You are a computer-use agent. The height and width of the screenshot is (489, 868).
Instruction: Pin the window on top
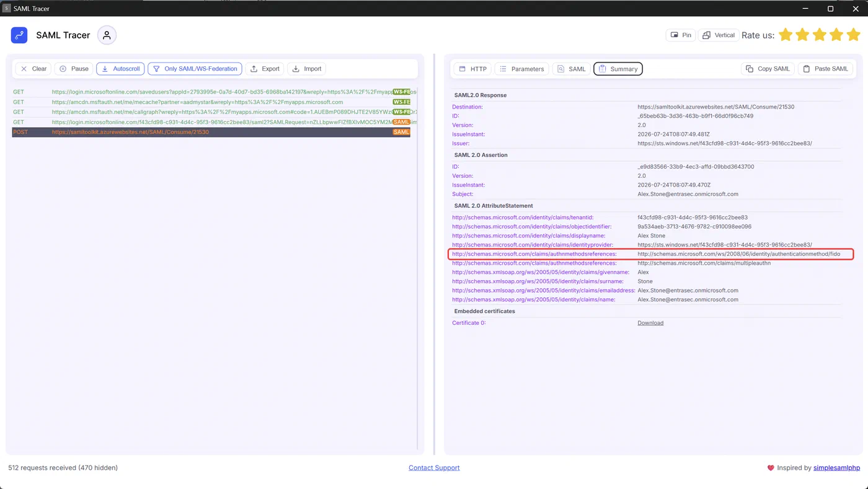click(x=681, y=35)
